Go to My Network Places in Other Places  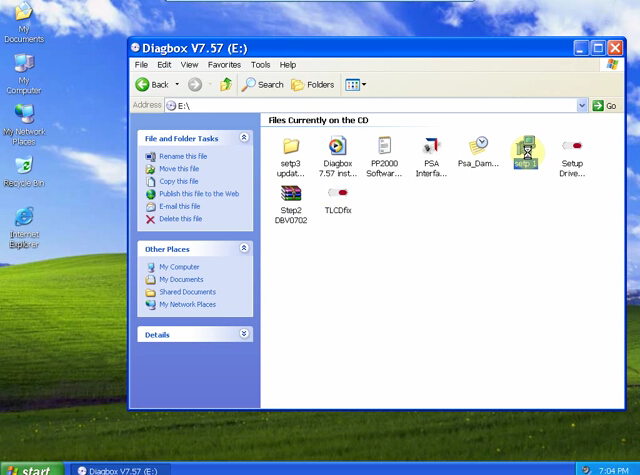187,304
